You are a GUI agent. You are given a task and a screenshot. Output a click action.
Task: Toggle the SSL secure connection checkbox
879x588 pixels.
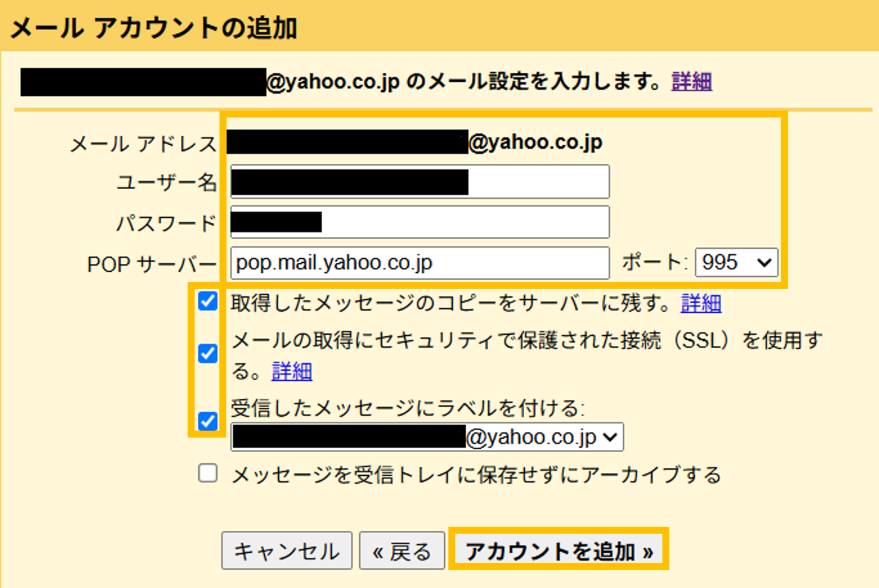208,353
